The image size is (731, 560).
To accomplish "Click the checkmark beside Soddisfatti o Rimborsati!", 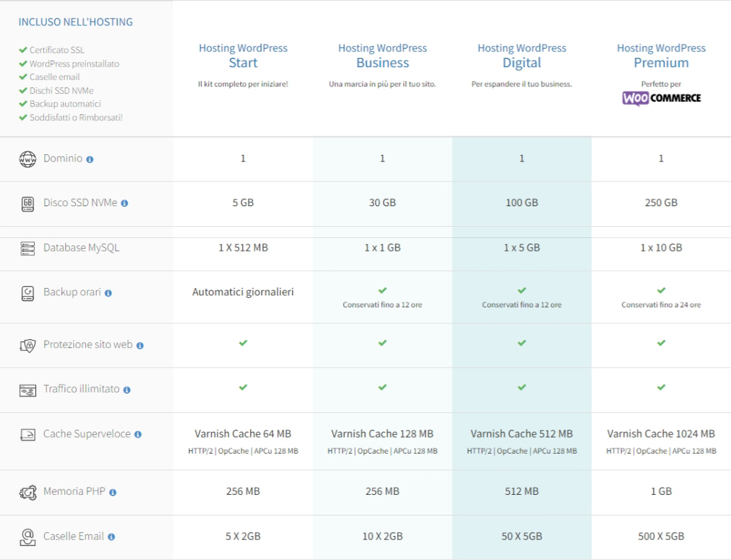I will (23, 118).
